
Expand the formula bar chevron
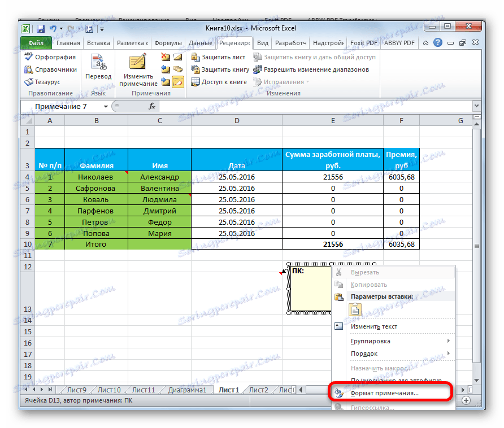pos(476,106)
